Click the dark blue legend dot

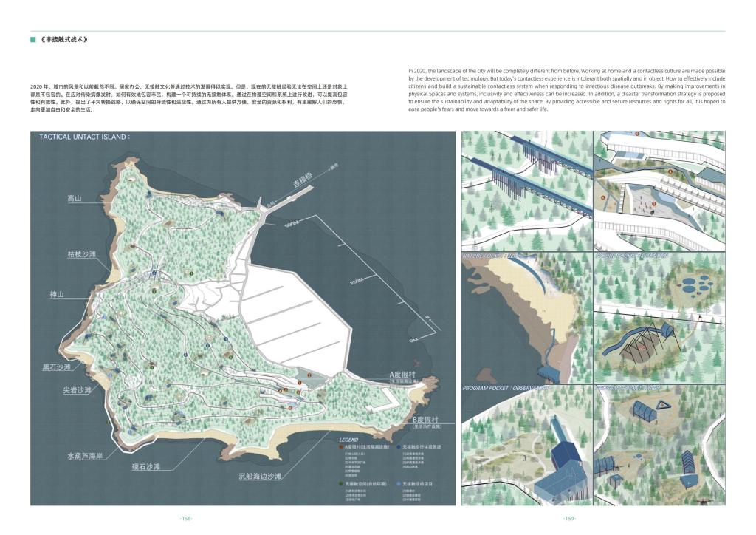(397, 447)
